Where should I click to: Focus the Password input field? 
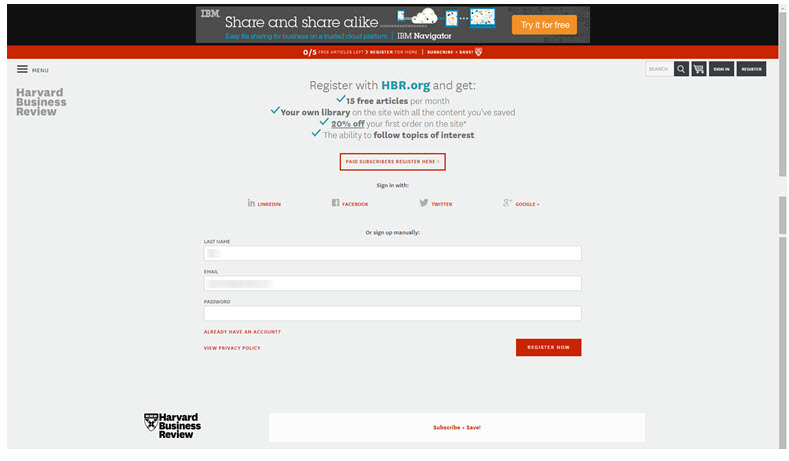392,313
